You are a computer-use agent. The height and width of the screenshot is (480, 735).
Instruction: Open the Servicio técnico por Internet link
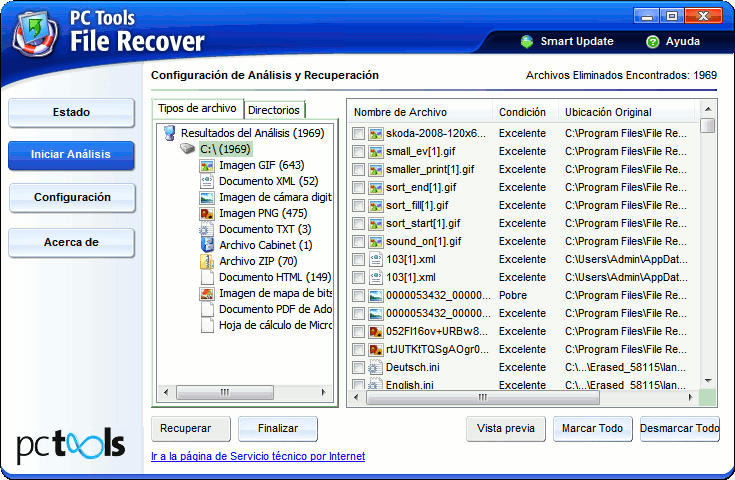257,456
